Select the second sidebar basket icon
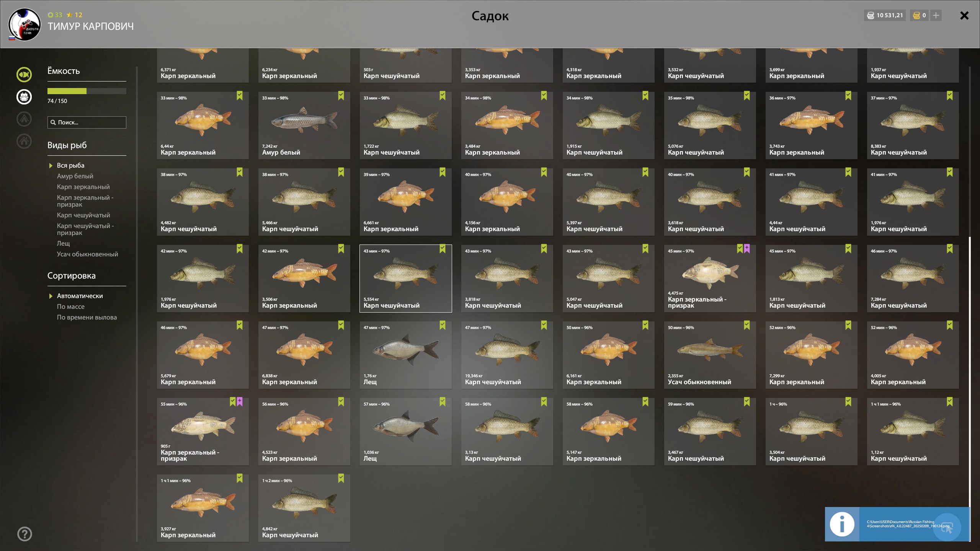 [x=24, y=97]
